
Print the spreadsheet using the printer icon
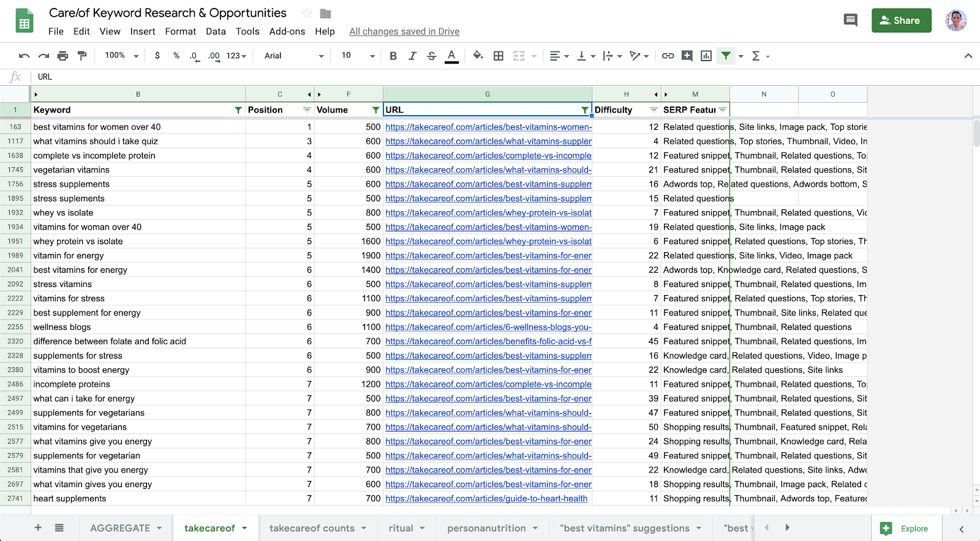[x=62, y=56]
